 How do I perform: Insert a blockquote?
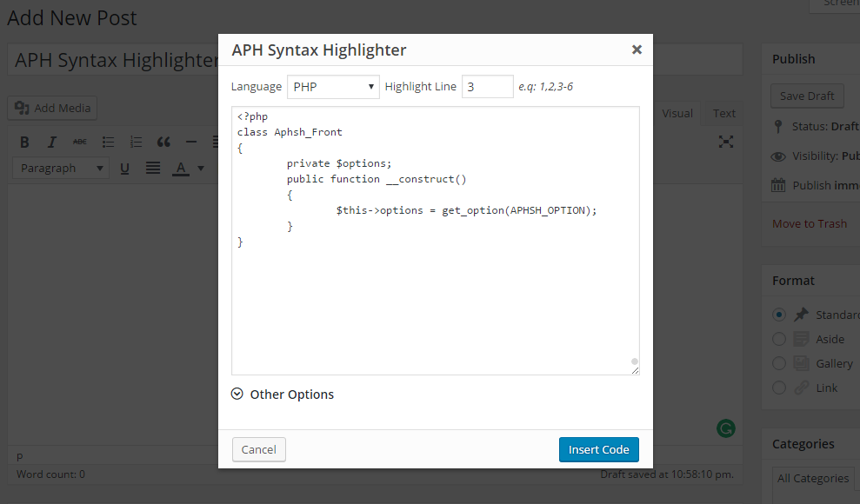tap(163, 143)
